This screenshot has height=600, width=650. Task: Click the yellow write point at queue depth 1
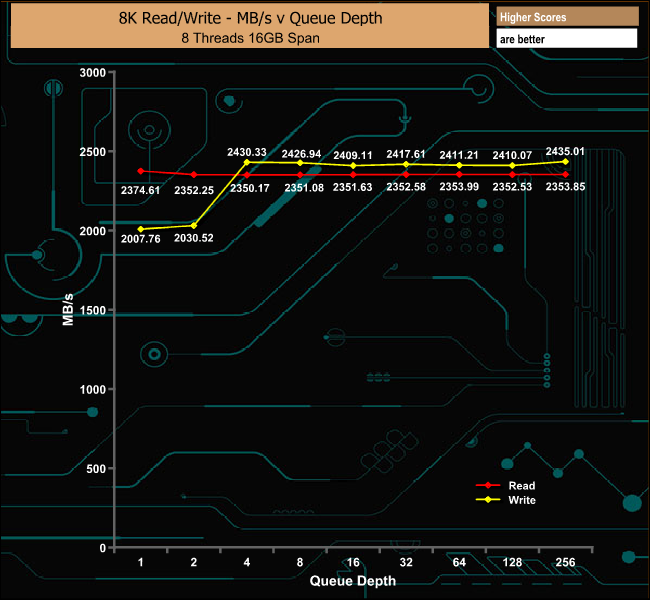tap(141, 229)
